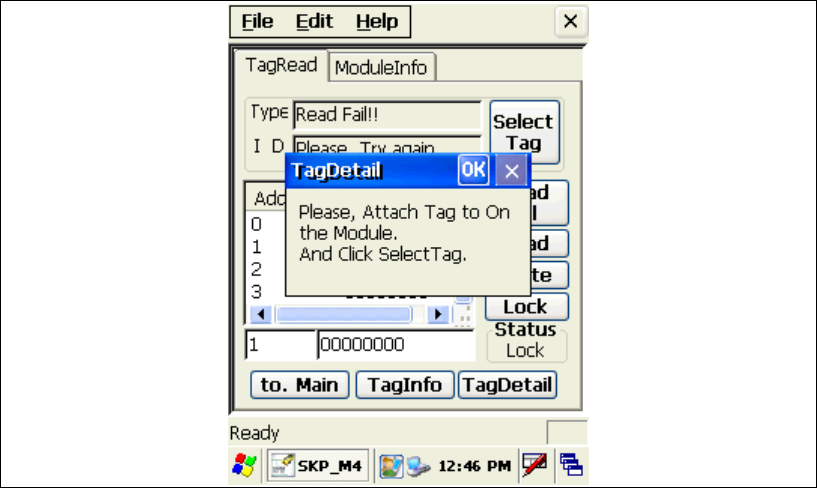Click the to. Main button
The width and height of the screenshot is (817, 488).
[x=300, y=385]
